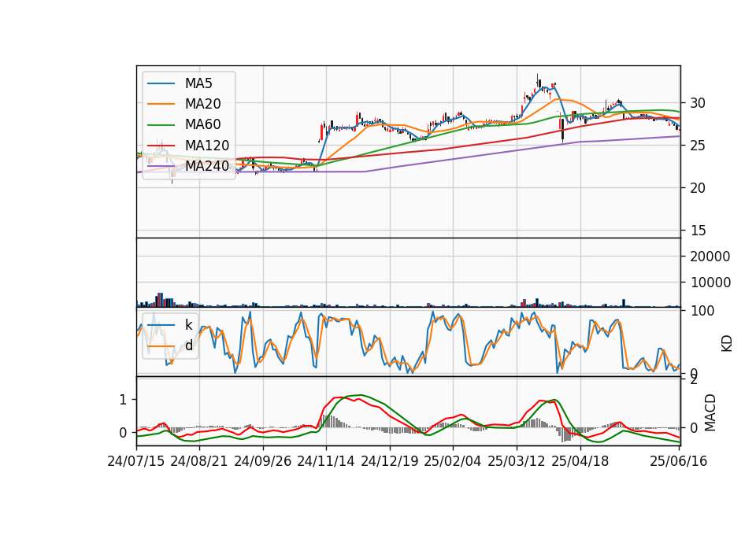Click the 24/07/15 date axis label
The width and height of the screenshot is (756, 543).
point(136,461)
